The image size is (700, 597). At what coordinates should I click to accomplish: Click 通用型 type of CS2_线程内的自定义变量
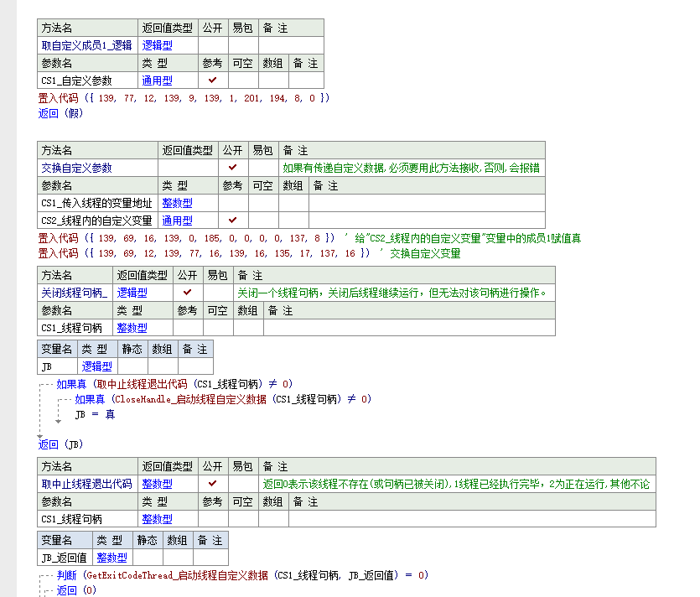177,221
